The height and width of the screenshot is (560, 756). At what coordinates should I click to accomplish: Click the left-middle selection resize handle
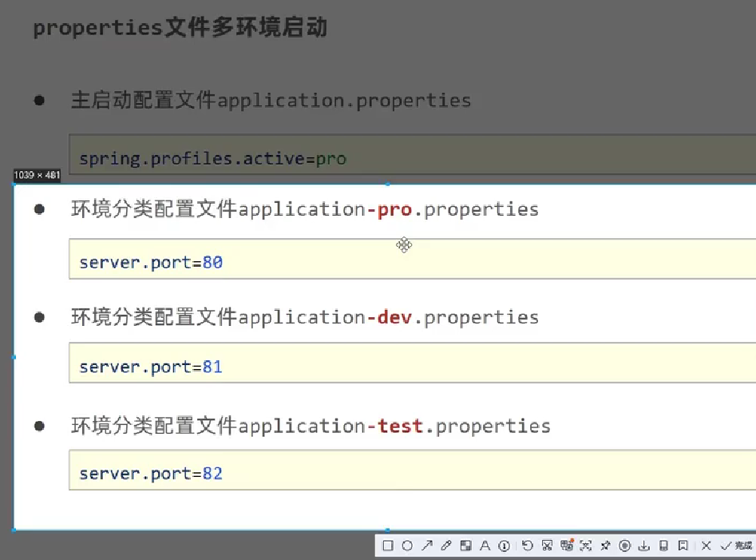click(x=14, y=357)
